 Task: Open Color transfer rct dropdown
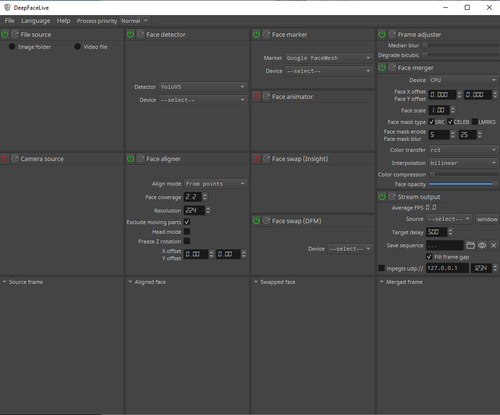point(463,150)
